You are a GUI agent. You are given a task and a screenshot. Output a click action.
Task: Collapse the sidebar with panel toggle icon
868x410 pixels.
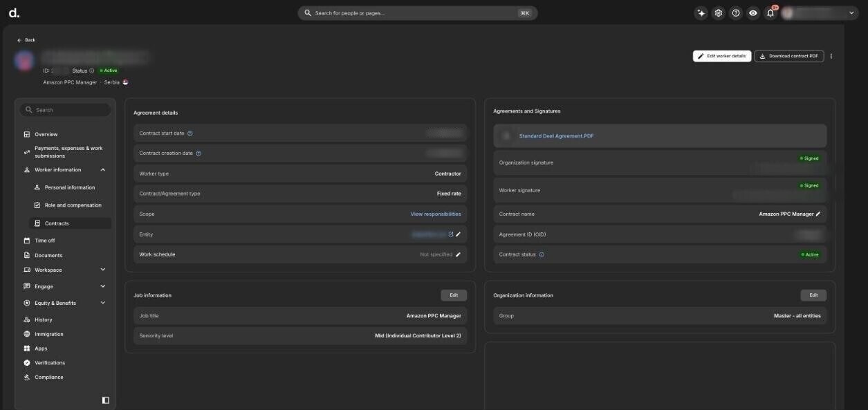pyautogui.click(x=105, y=400)
